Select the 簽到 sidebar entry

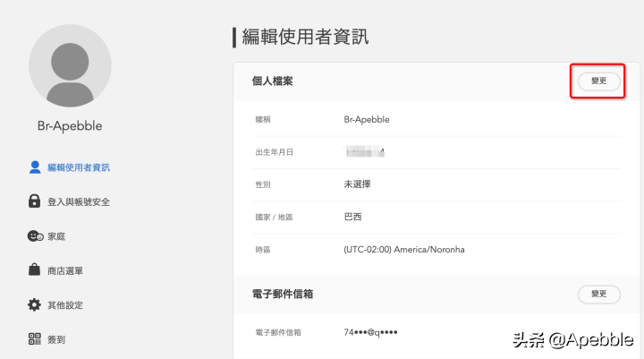pos(56,339)
